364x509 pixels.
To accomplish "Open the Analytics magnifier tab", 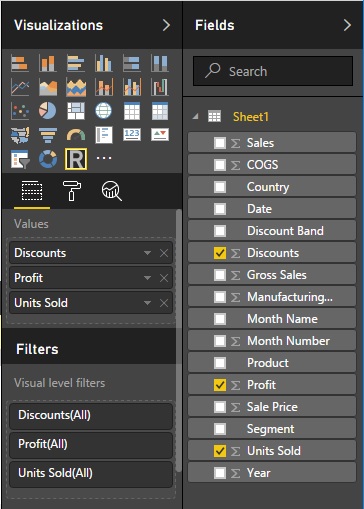I will [112, 191].
